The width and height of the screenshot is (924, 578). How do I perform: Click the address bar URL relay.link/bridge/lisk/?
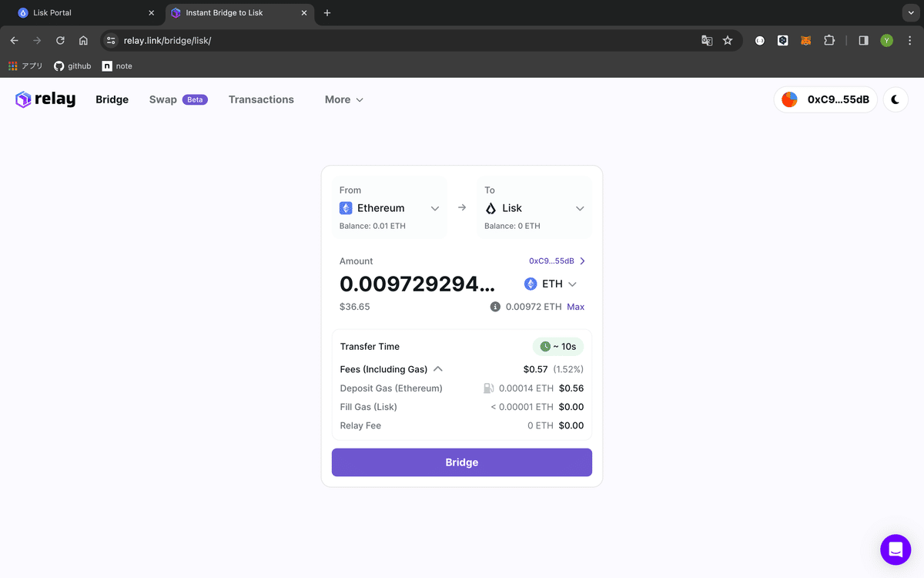coord(167,40)
